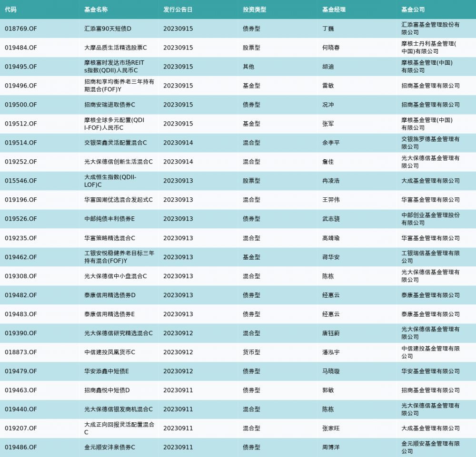476x457 pixels.
Task: Select fund manager 马晓璇
Action: (331, 371)
